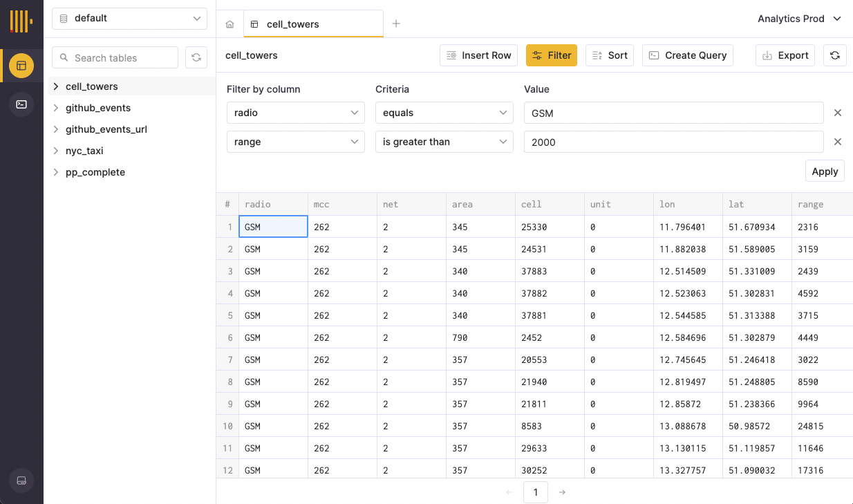Click the Insert Row button

tap(478, 55)
